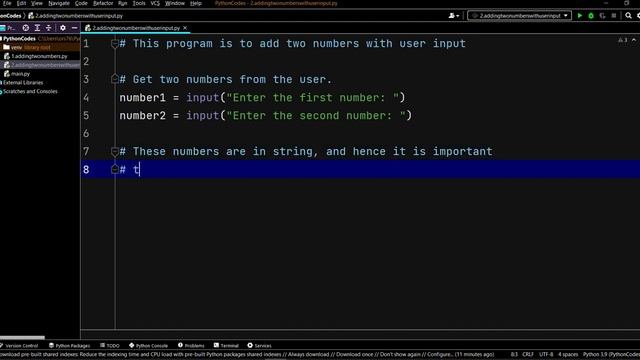Click Select Opened File target icon in Project panel
Viewport: 640px width, 360px height.
[26, 28]
